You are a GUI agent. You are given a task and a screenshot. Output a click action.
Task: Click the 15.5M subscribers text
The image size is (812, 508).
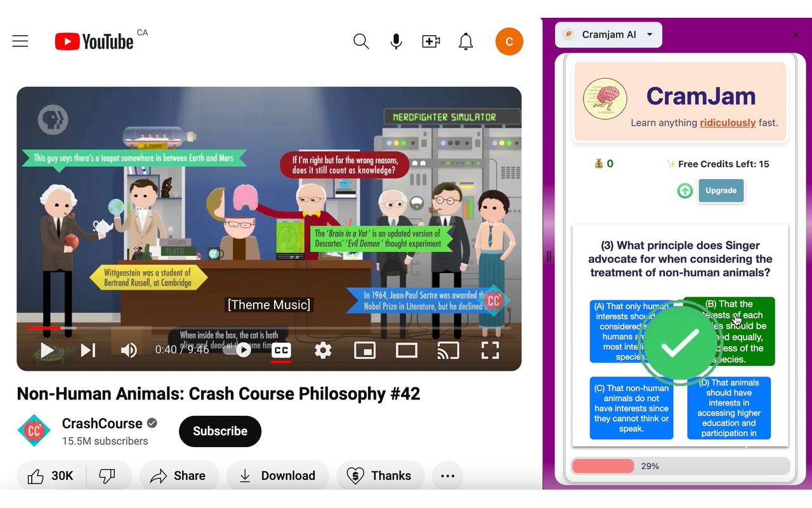(x=105, y=441)
